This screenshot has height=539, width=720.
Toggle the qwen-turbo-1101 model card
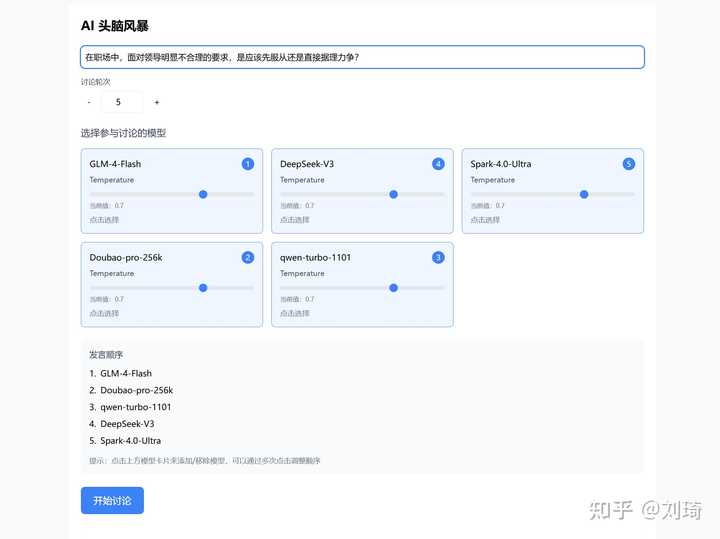(362, 285)
